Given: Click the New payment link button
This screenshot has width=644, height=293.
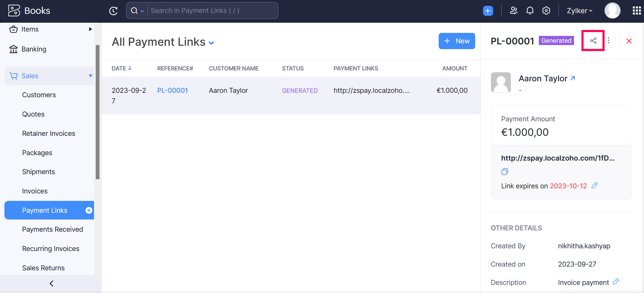Looking at the screenshot, I should point(457,41).
